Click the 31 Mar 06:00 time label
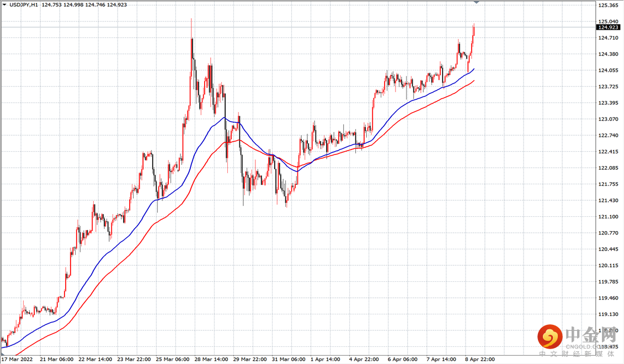 point(289,359)
